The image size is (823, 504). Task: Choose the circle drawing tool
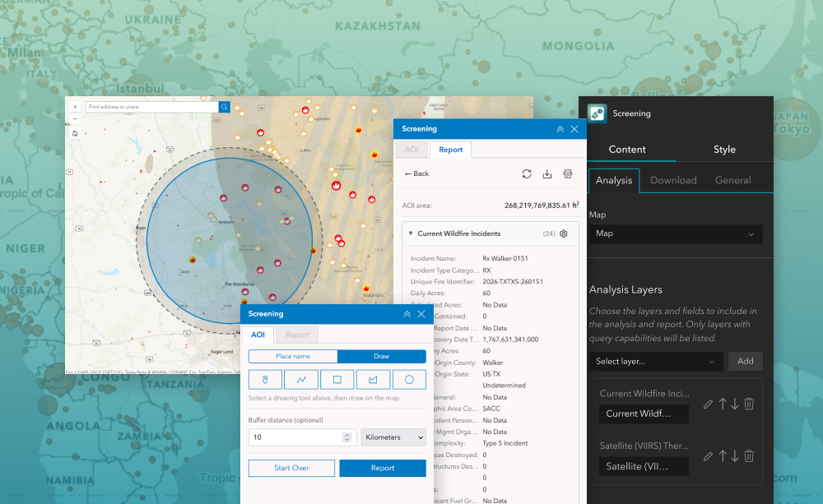point(409,379)
